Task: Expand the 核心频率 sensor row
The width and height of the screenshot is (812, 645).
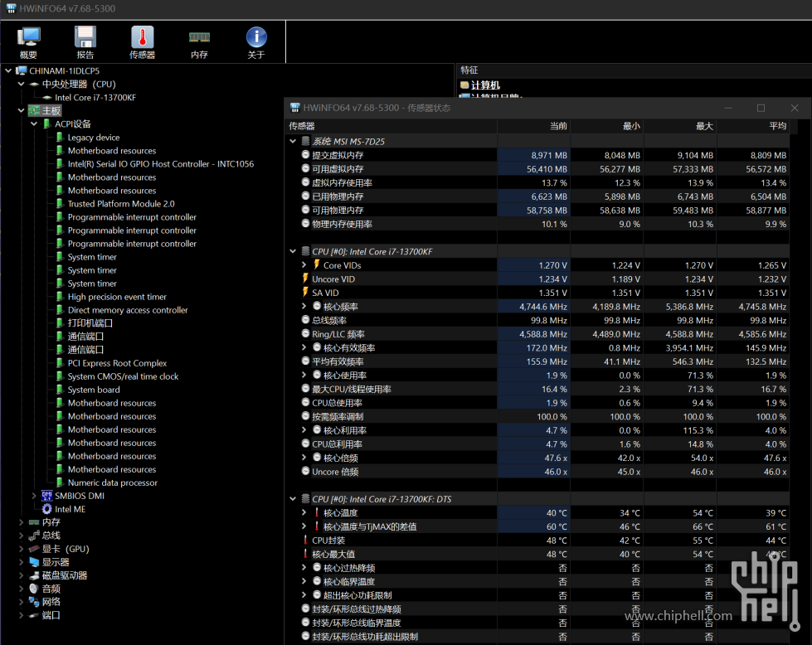Action: pyautogui.click(x=304, y=306)
